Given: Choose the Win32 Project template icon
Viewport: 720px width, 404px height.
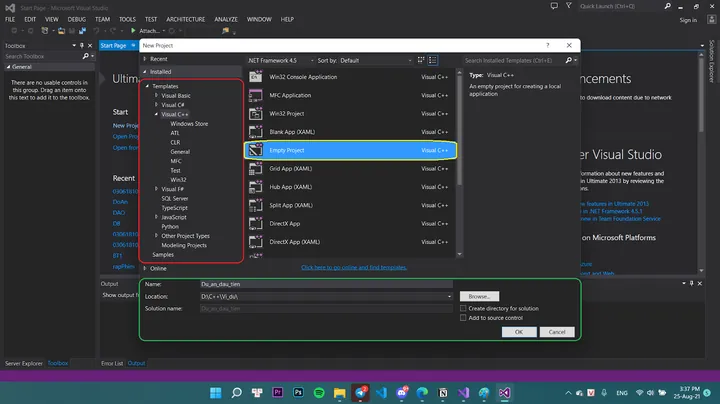Looking at the screenshot, I should click(255, 113).
